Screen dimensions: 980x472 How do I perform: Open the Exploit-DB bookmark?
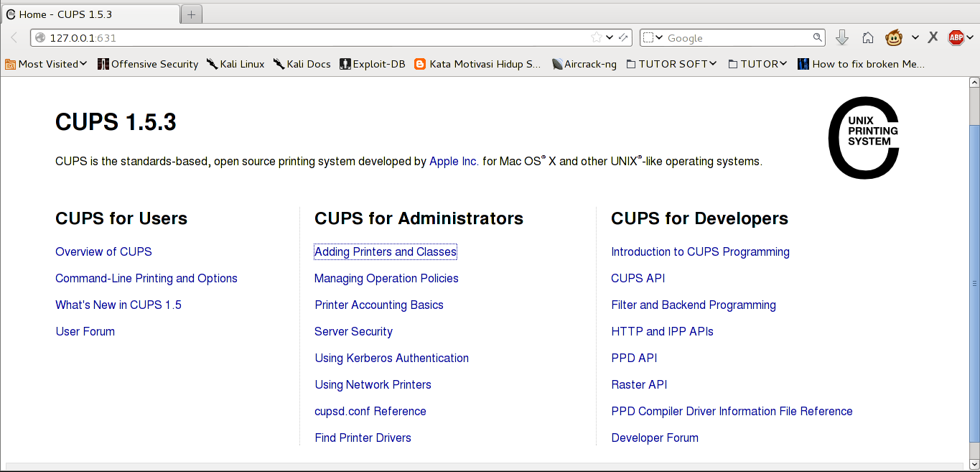tap(373, 64)
